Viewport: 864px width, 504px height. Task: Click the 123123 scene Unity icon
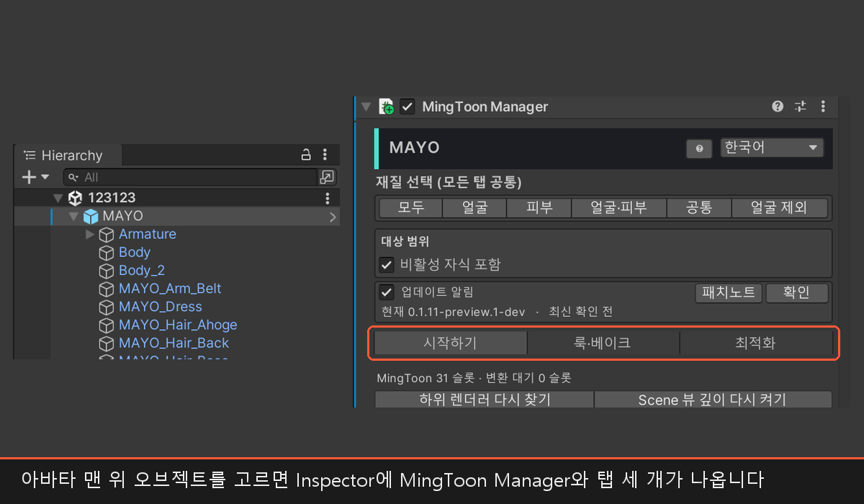75,198
